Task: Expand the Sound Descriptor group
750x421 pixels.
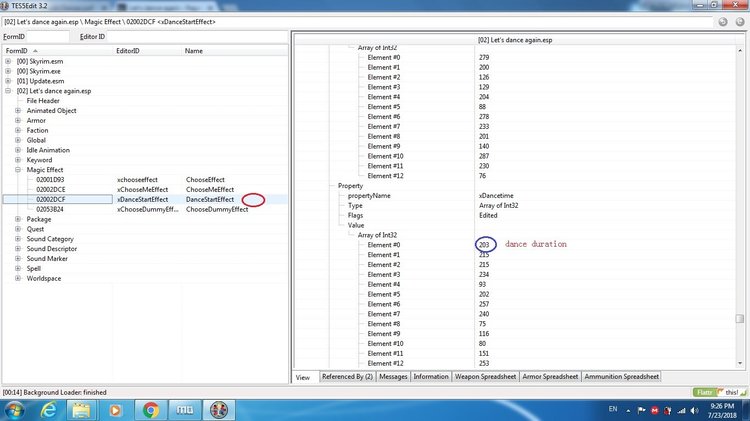Action: coord(18,249)
